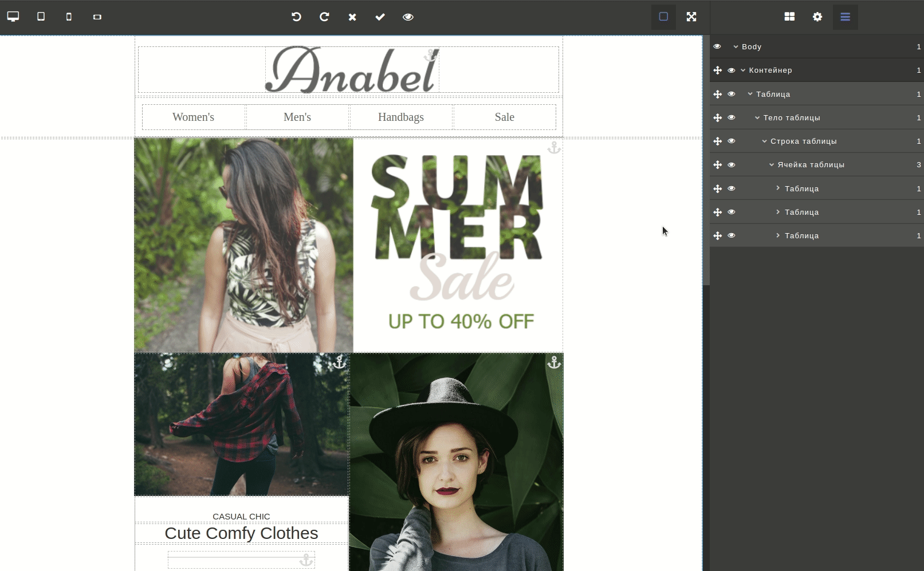Click the Handbags navigation link
This screenshot has height=571, width=924.
(x=401, y=117)
